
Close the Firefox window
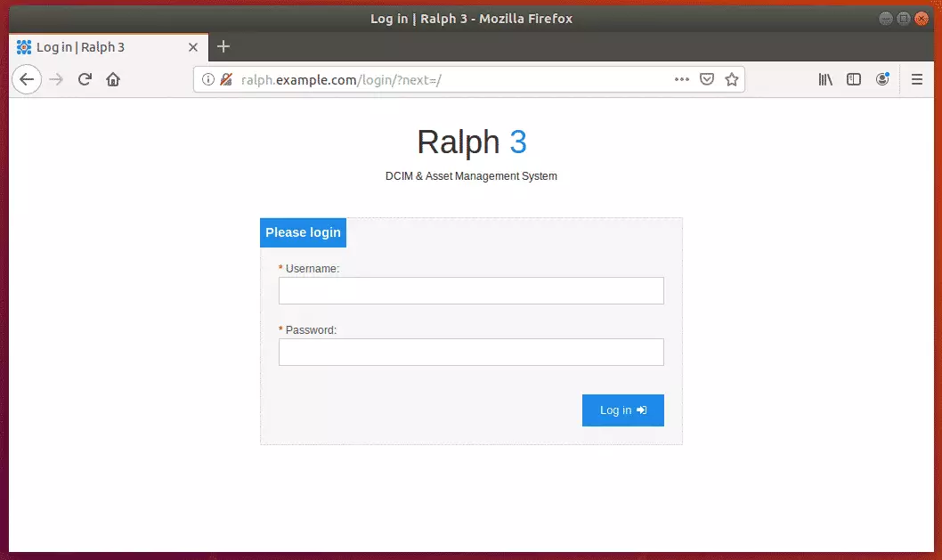[x=922, y=19]
